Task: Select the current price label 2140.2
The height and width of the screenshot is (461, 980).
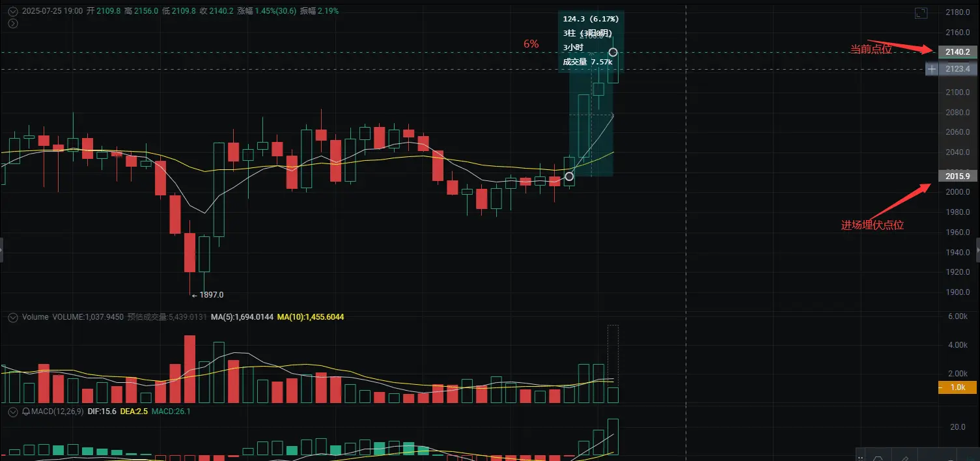Action: pos(957,51)
